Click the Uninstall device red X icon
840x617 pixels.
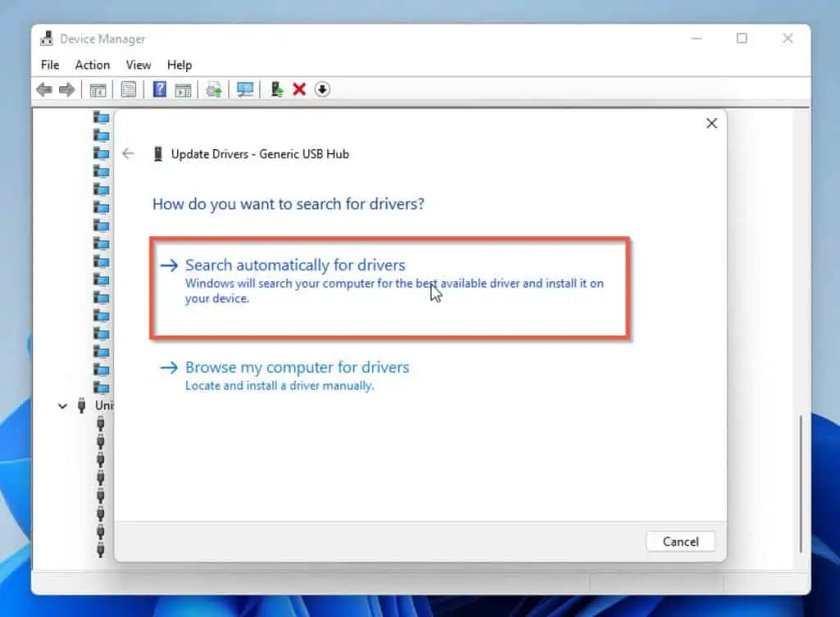(298, 89)
